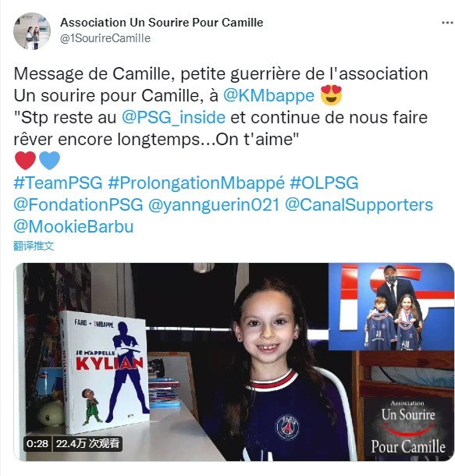Open the #ProlongationMbappé hashtag
The height and width of the screenshot is (476, 455).
coord(197,183)
